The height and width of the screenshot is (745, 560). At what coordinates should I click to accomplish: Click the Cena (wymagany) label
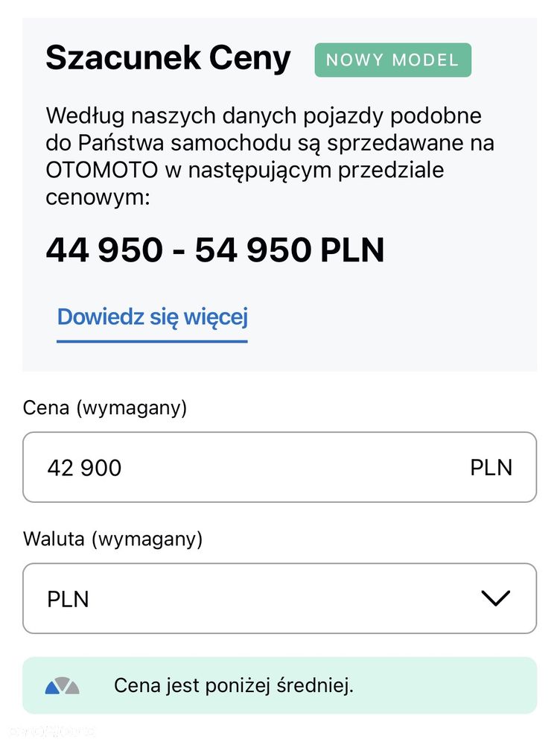pos(105,408)
